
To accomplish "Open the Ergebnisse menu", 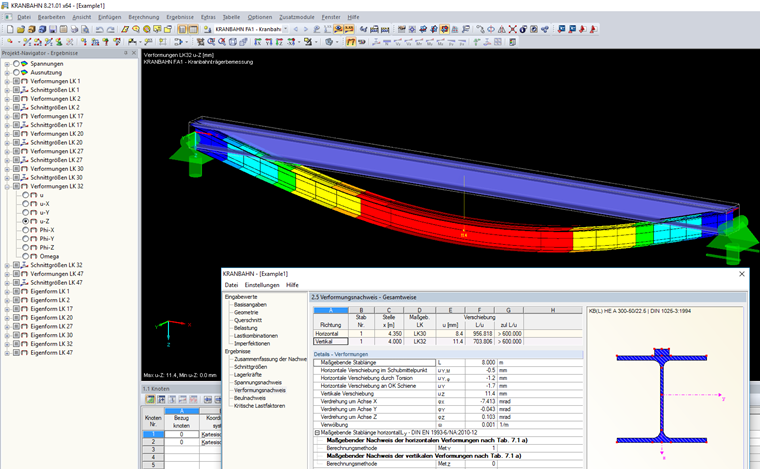I will coord(180,17).
